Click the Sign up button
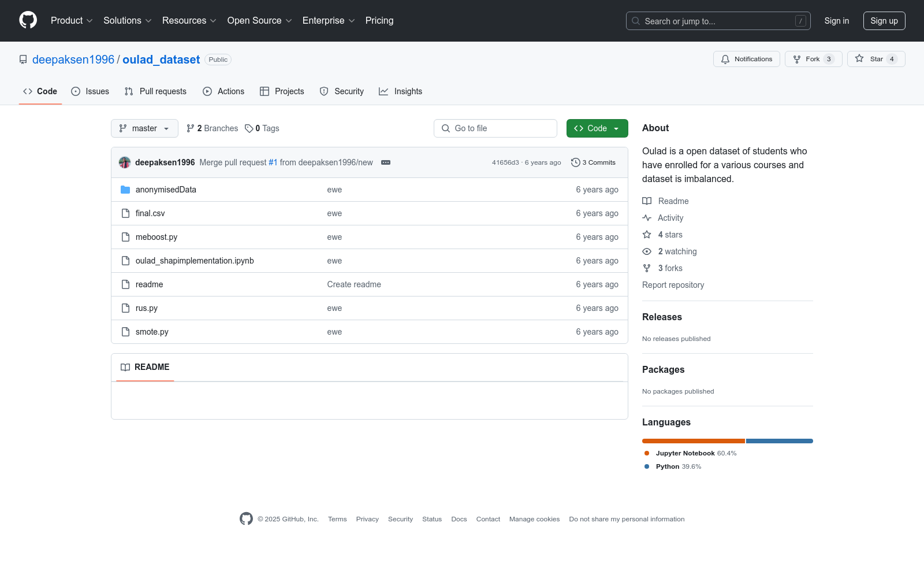924x578 pixels. [884, 21]
